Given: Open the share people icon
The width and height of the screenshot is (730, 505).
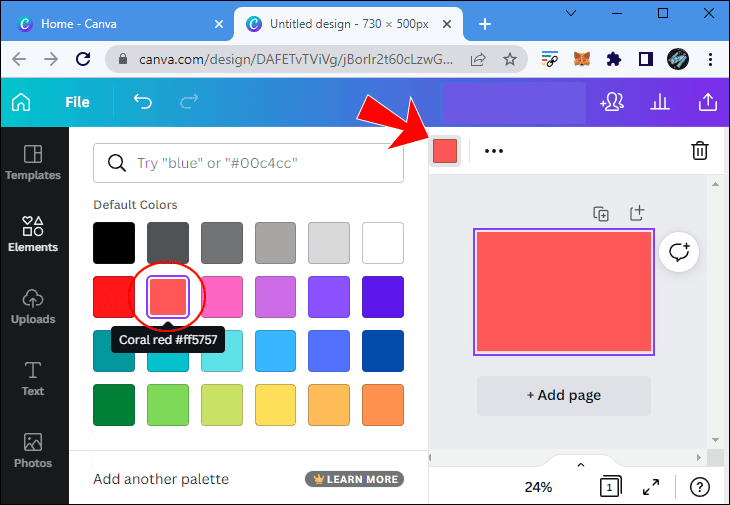Looking at the screenshot, I should [x=612, y=101].
